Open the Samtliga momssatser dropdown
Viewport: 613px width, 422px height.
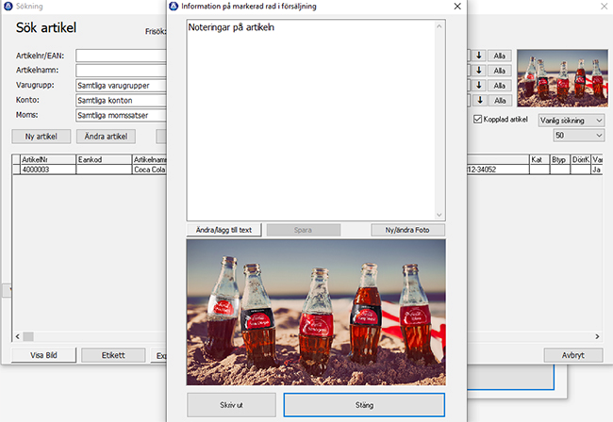[x=121, y=115]
